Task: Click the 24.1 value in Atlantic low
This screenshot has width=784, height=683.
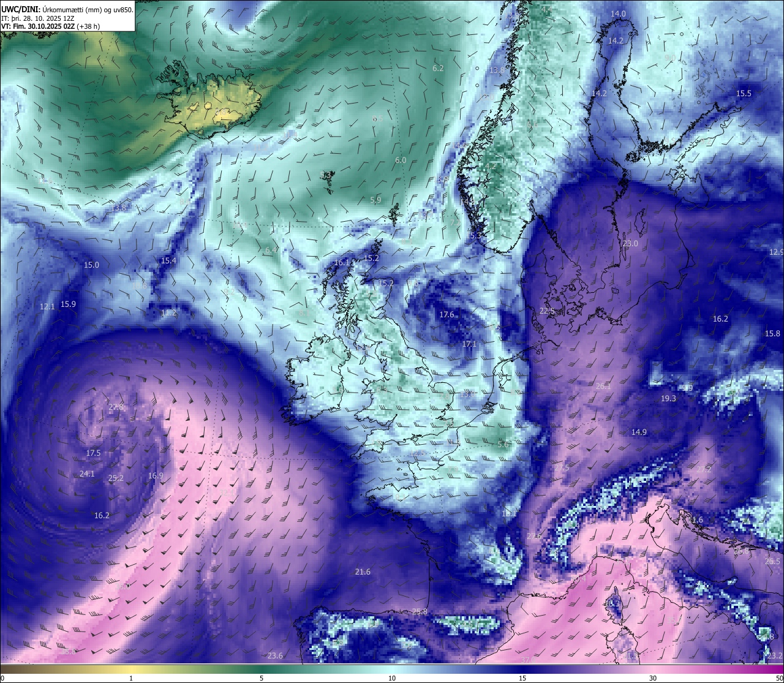Action: [87, 474]
